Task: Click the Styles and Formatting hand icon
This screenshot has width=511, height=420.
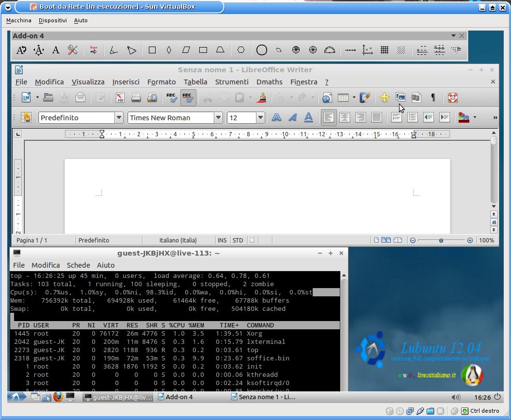Action: (26, 117)
